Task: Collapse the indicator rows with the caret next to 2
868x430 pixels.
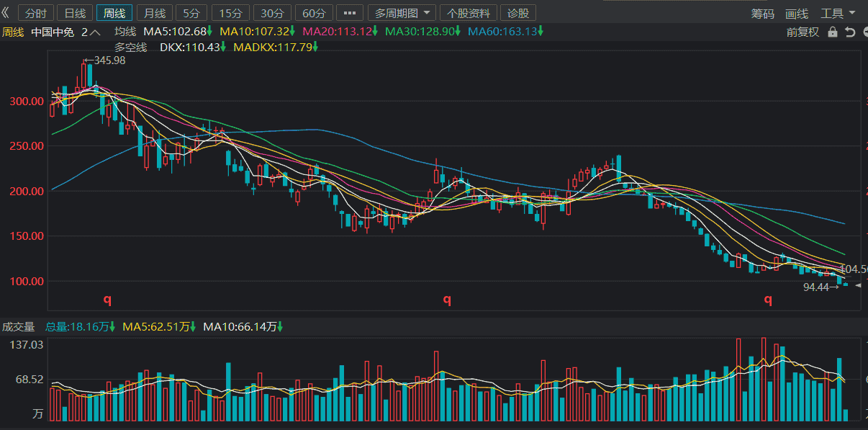Action: tap(96, 32)
